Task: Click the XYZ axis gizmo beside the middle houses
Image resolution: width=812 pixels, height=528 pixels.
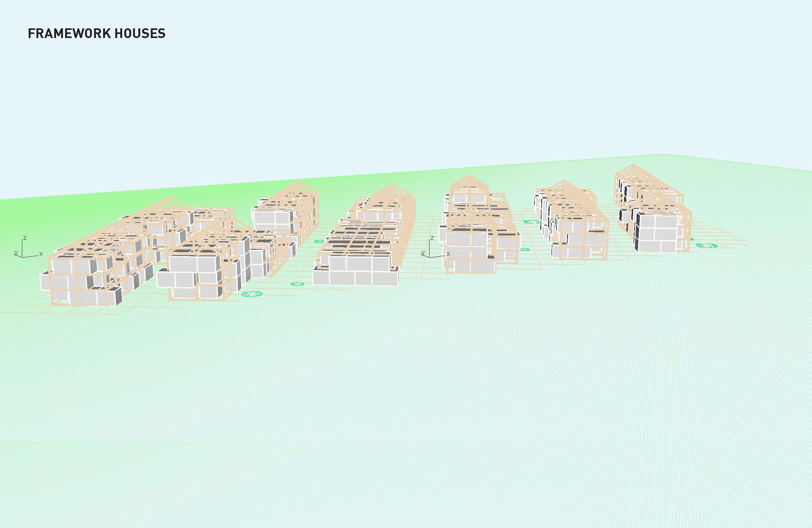Action: (436, 246)
